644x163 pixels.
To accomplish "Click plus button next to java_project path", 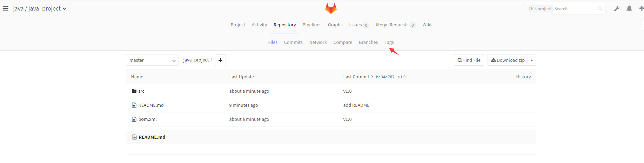I will 220,60.
